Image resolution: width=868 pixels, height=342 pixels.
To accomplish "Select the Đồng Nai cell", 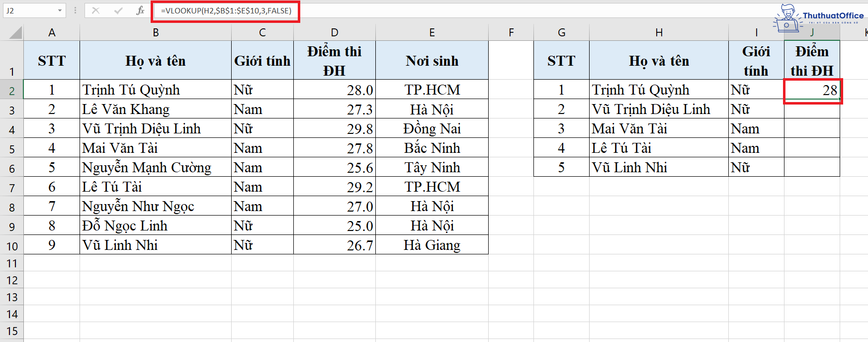I will (432, 129).
